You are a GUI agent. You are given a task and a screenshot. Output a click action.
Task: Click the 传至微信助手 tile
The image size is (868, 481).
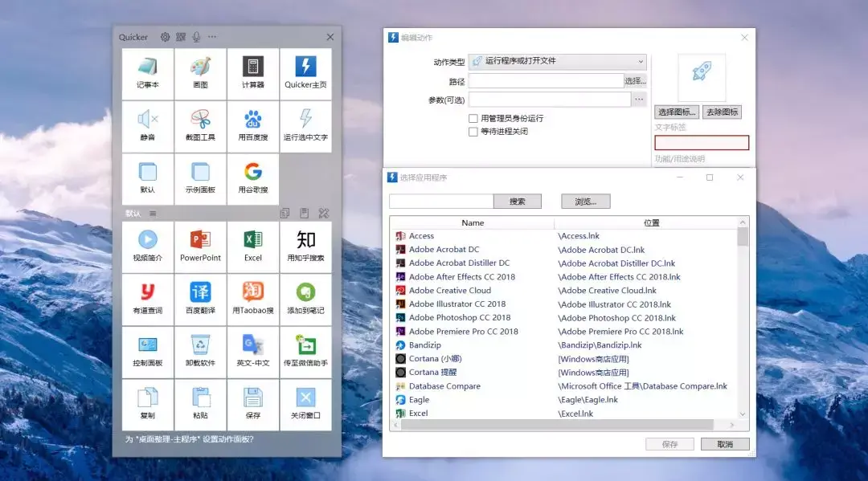pyautogui.click(x=305, y=353)
